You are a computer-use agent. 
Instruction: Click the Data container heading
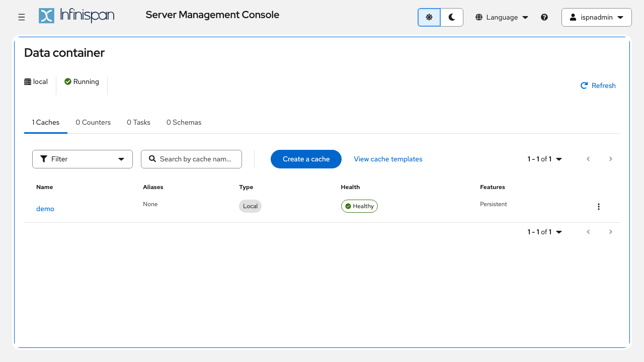pos(64,53)
